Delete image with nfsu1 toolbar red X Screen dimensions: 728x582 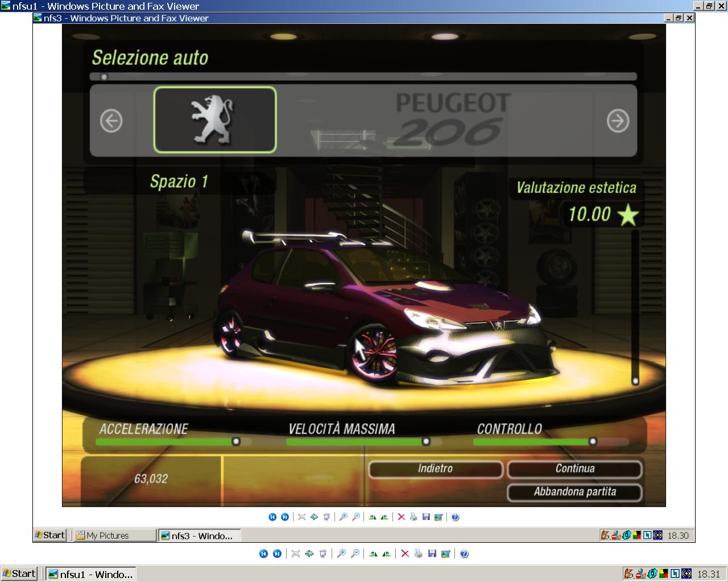(x=405, y=554)
